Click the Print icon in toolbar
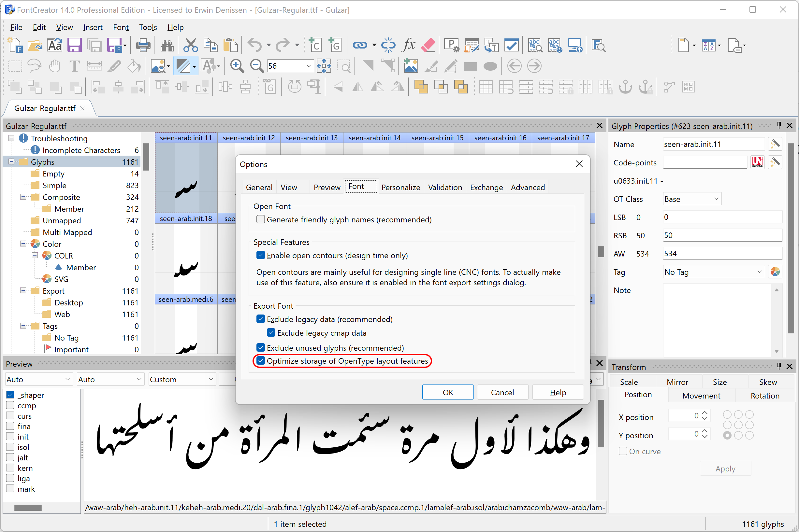Screen dimensions: 799x532 [x=143, y=45]
